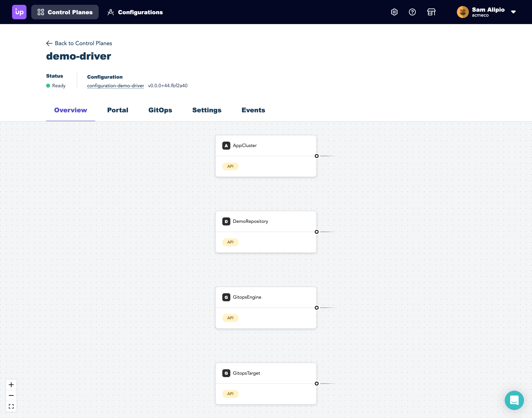The width and height of the screenshot is (532, 418).
Task: Expand the Sam Alipio account dropdown
Action: click(x=513, y=12)
